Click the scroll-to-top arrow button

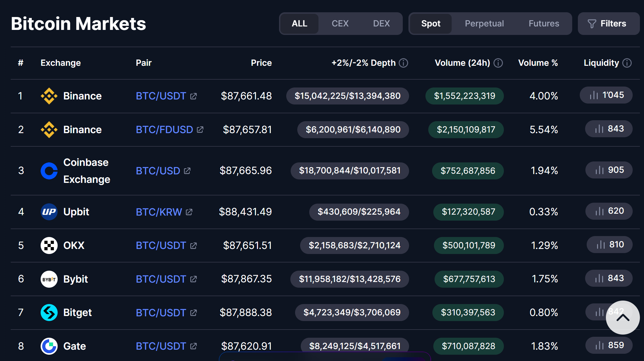622,318
